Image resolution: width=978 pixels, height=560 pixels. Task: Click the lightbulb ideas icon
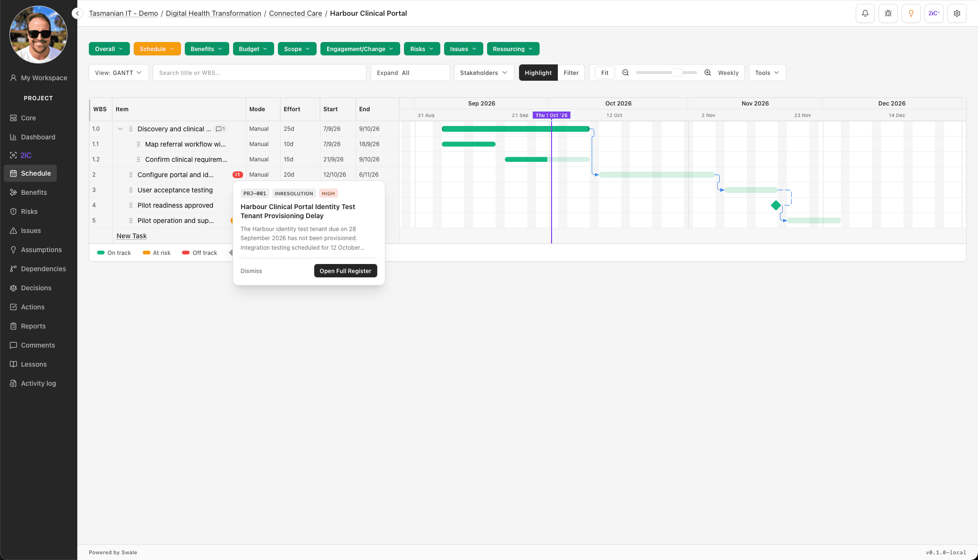[x=911, y=13]
